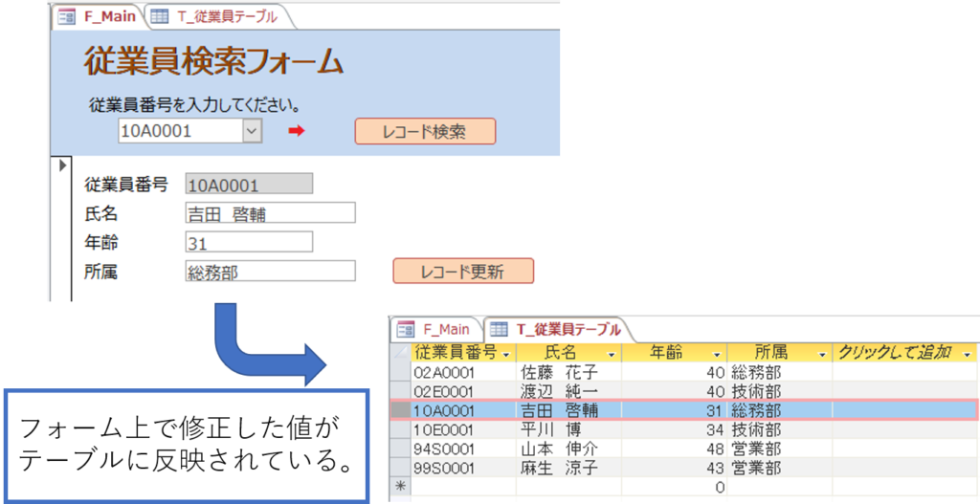The image size is (980, 504).
Task: Expand the 従業員番号 search combo box arrow
Action: (x=252, y=131)
